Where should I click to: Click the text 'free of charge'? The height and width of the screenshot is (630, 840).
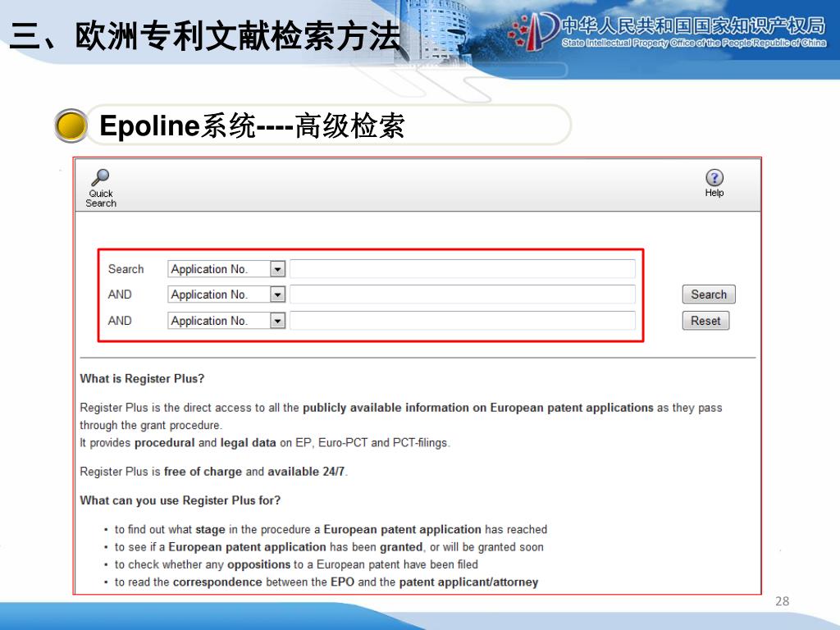click(203, 472)
